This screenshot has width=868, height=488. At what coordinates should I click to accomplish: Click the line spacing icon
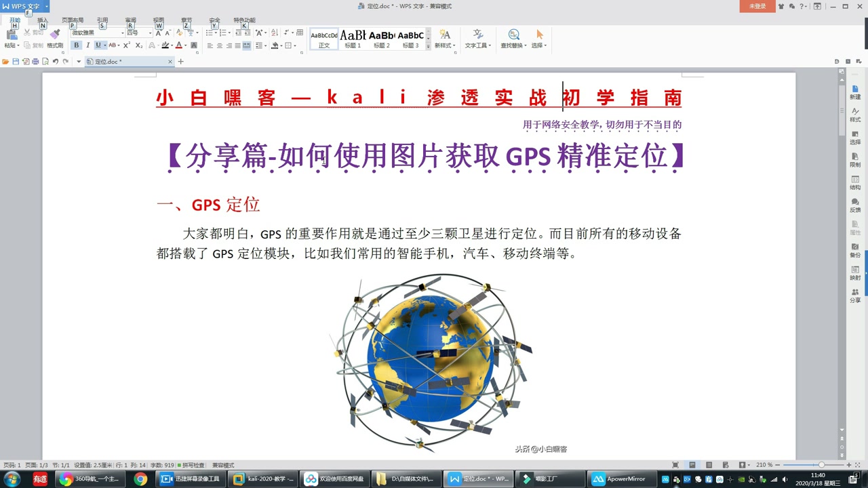coord(258,45)
